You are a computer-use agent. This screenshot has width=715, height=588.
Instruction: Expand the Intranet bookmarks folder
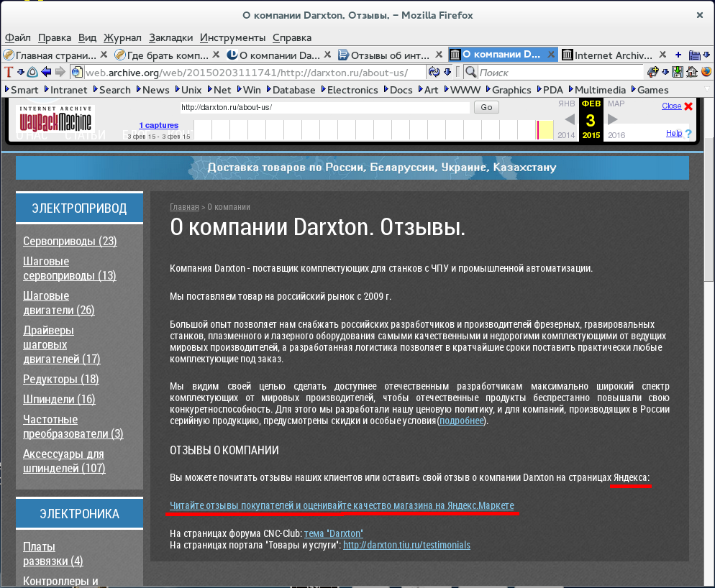coord(65,90)
